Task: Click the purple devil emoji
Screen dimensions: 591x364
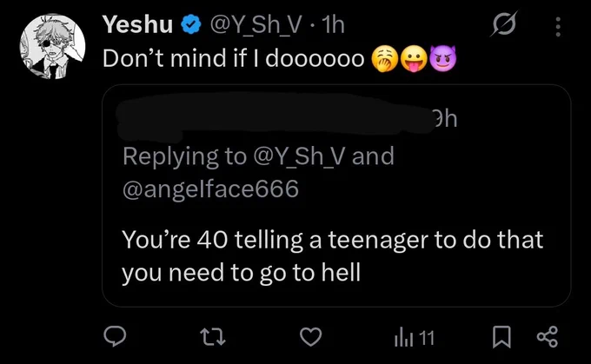Action: (x=442, y=59)
